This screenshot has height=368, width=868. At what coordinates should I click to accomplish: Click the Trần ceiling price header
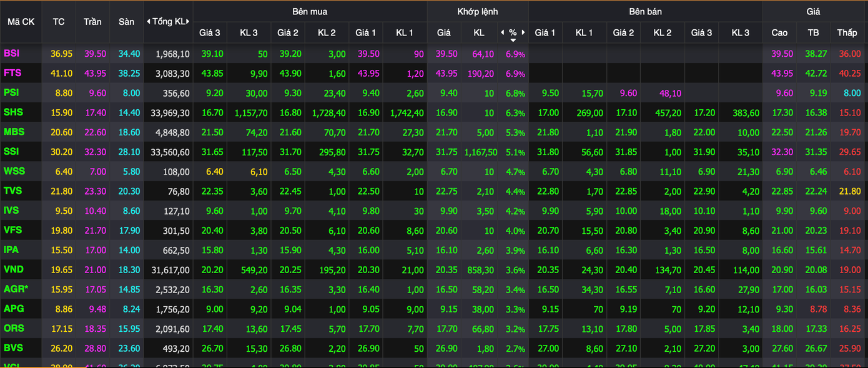point(92,21)
